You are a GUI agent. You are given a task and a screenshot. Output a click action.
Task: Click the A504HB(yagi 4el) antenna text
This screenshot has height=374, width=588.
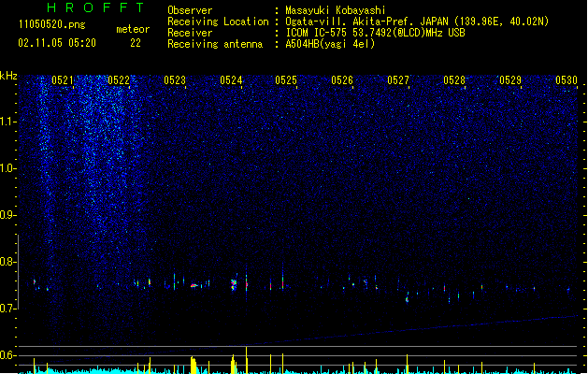coord(330,44)
